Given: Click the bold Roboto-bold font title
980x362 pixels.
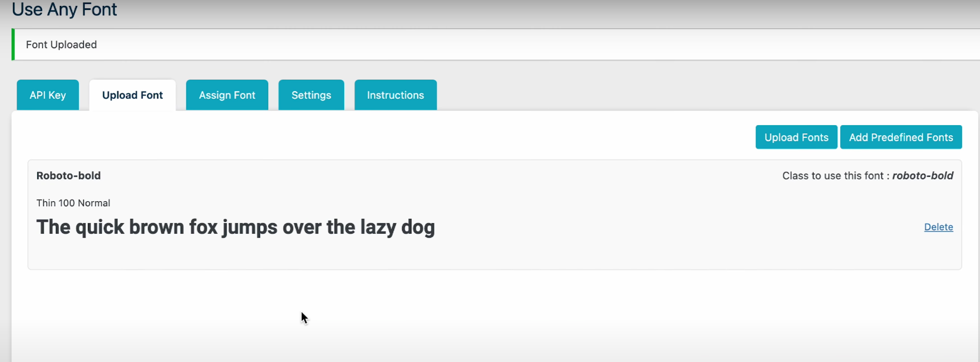Looking at the screenshot, I should point(68,176).
